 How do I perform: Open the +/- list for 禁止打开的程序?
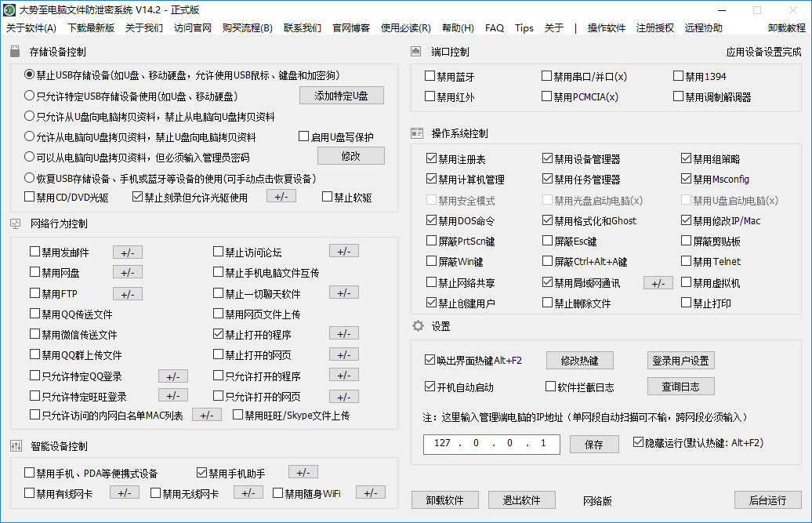[343, 333]
